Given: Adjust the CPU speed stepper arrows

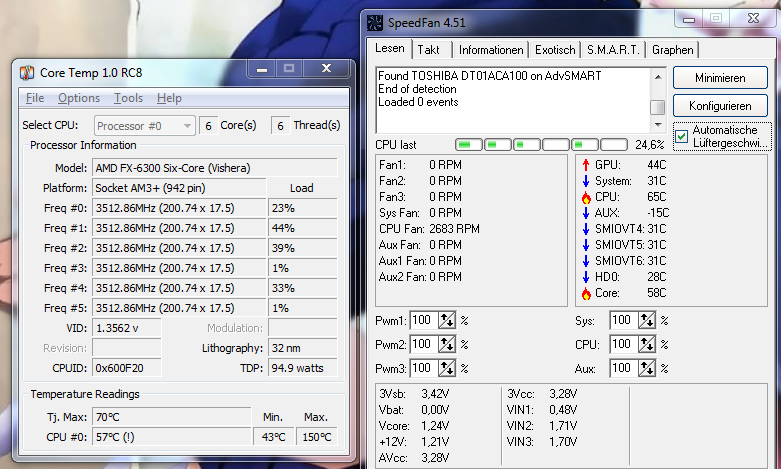Looking at the screenshot, I should click(647, 344).
